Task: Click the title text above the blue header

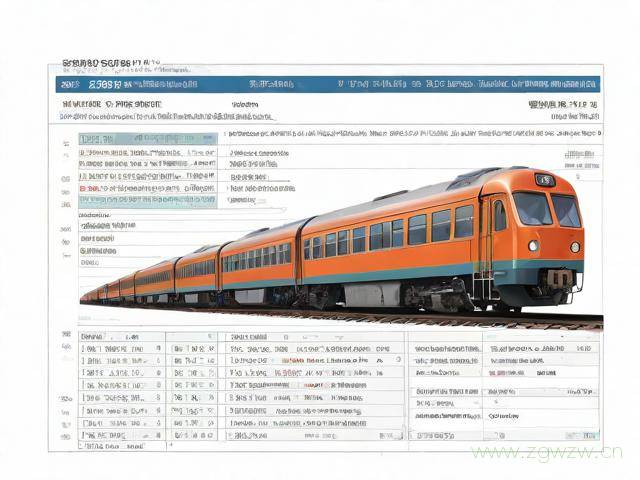Action: [110, 63]
